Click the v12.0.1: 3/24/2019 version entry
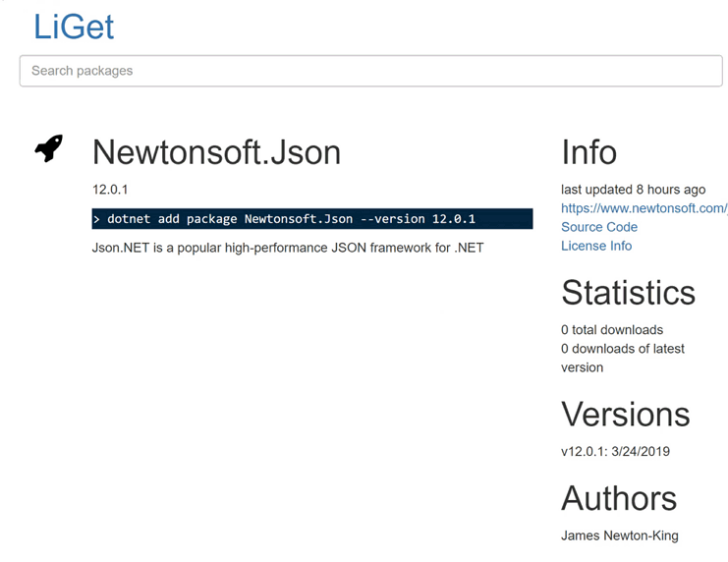The height and width of the screenshot is (562, 728). pos(615,451)
